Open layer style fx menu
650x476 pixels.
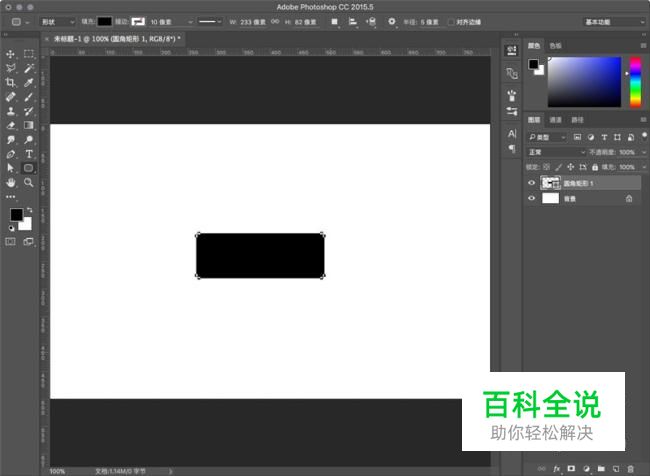click(556, 469)
